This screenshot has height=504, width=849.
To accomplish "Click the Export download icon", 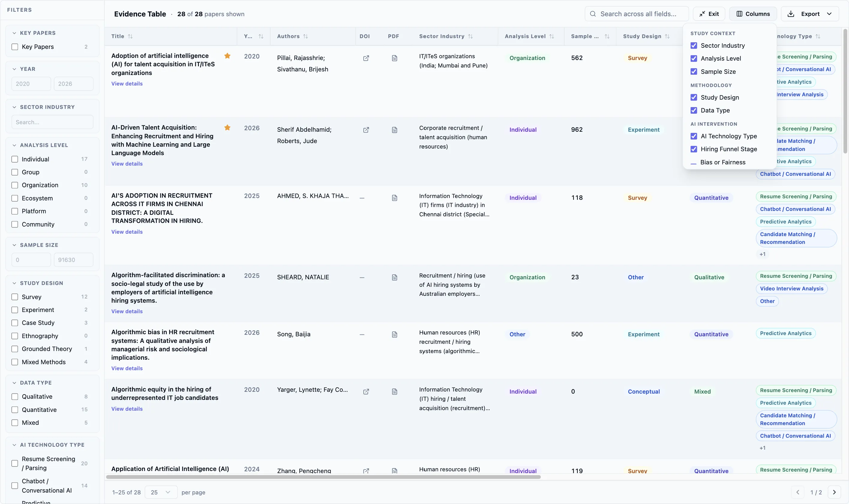I will click(x=790, y=14).
